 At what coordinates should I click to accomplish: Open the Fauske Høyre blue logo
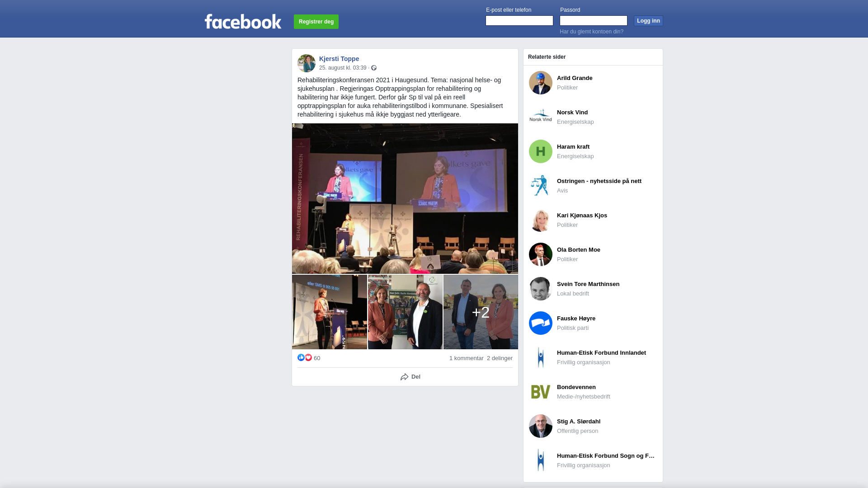[x=541, y=323]
